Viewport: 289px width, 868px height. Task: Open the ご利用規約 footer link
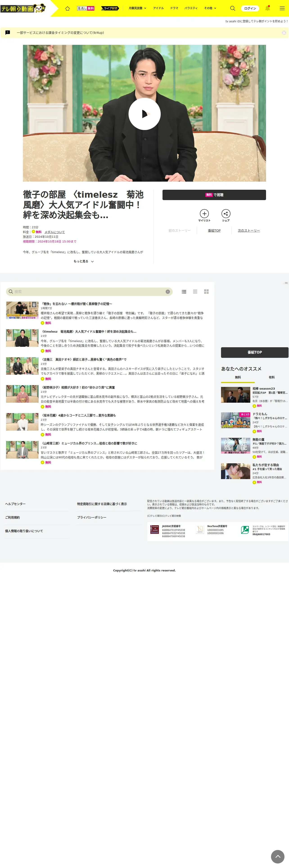click(x=12, y=518)
